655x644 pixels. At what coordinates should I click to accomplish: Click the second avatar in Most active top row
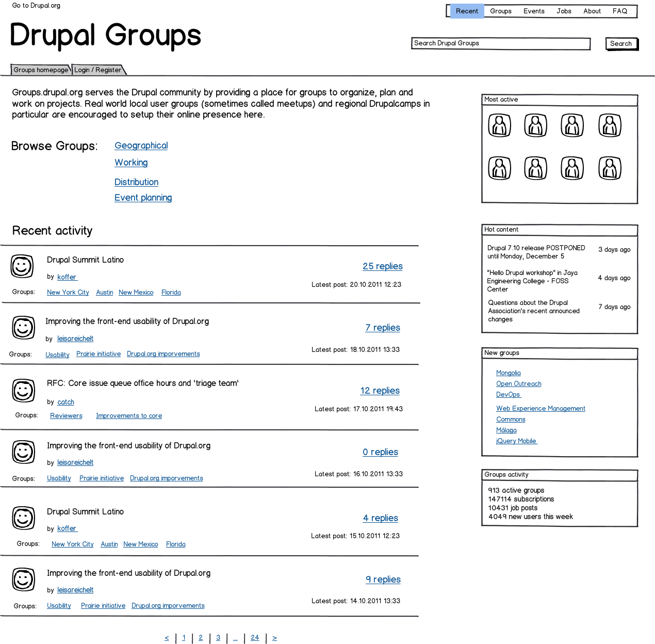coord(535,125)
